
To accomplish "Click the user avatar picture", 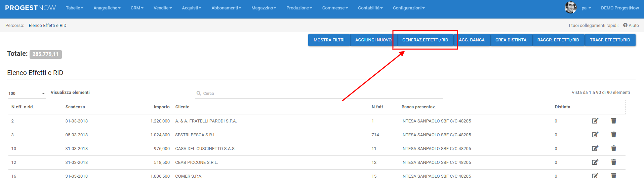I will pyautogui.click(x=570, y=7).
